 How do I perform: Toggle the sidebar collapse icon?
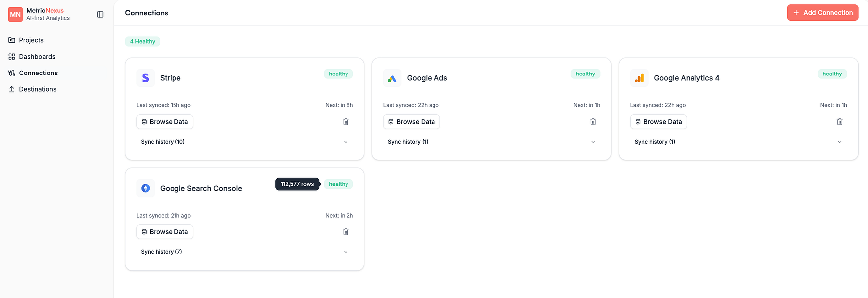(x=100, y=14)
